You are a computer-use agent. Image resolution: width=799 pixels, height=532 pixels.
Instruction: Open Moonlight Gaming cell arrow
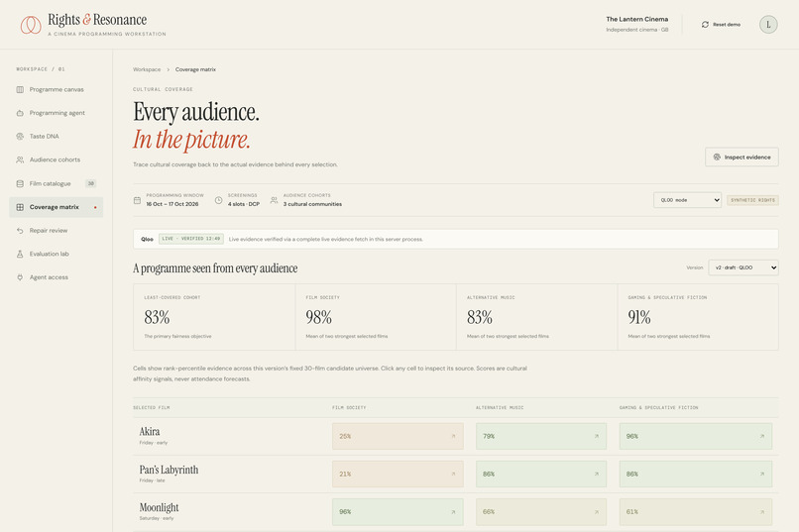pyautogui.click(x=761, y=512)
